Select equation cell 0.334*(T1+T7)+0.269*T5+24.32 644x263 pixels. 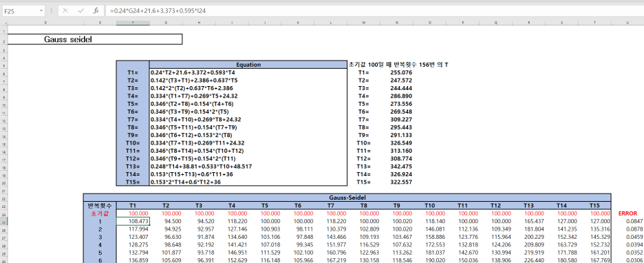click(248, 96)
